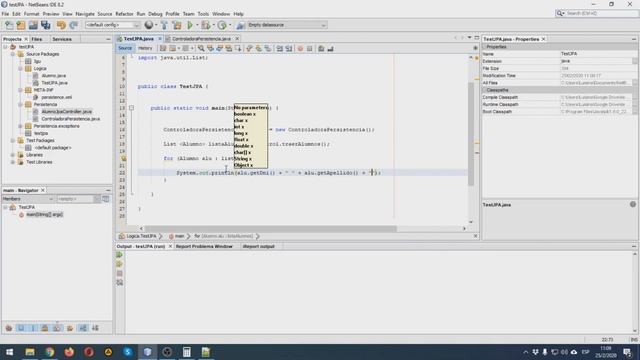Viewport: 640px width, 360px height.
Task: Expand the Persistencia.exceptions package
Action: [20, 126]
